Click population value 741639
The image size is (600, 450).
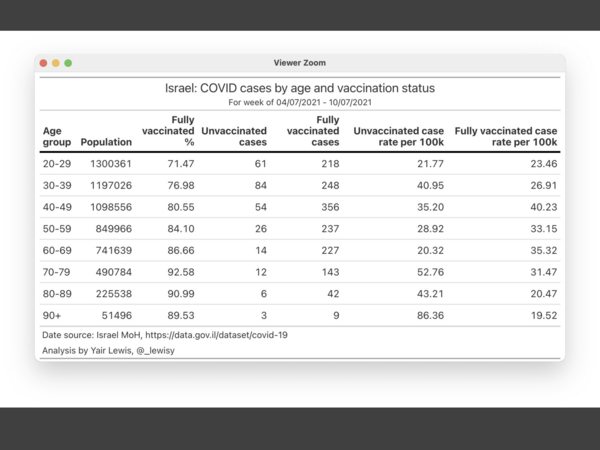[114, 250]
